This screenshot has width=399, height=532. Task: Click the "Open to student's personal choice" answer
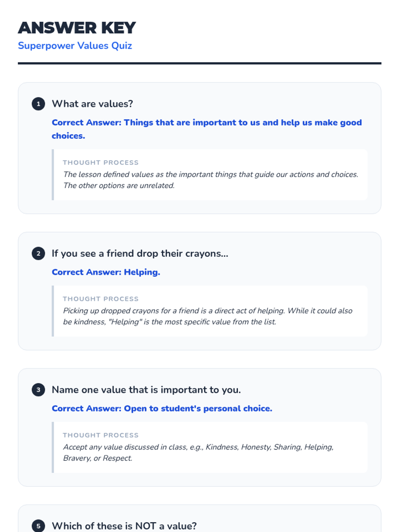(x=162, y=408)
